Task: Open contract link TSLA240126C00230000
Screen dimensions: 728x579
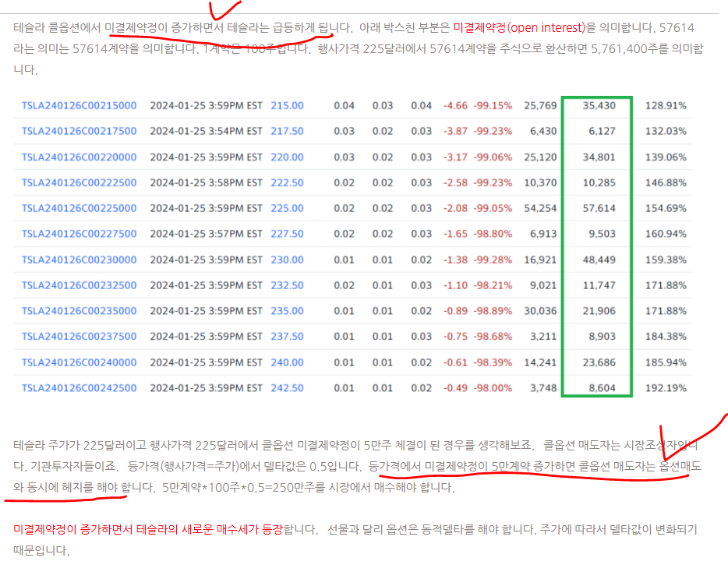Action: [80, 260]
